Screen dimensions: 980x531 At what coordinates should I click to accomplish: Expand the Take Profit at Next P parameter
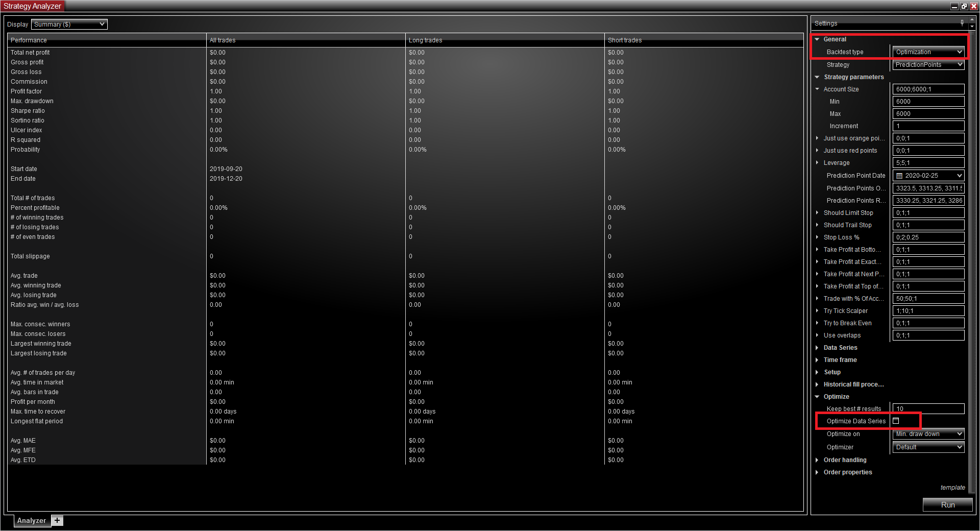click(817, 274)
